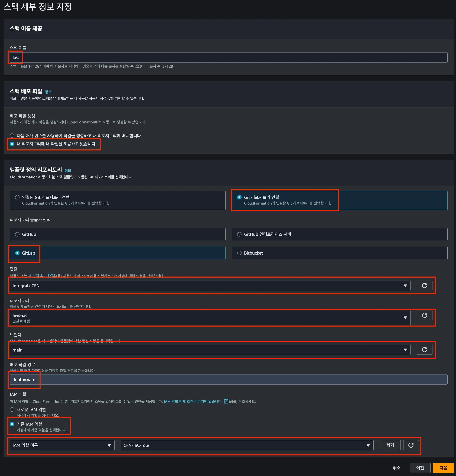
Task: Open the main branch dropdown
Action: 210,350
